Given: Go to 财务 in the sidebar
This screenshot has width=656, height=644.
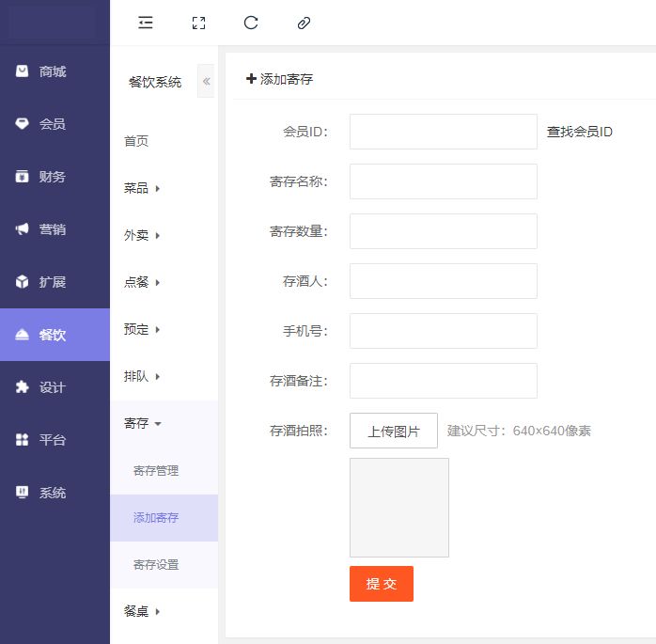Looking at the screenshot, I should pos(54,177).
